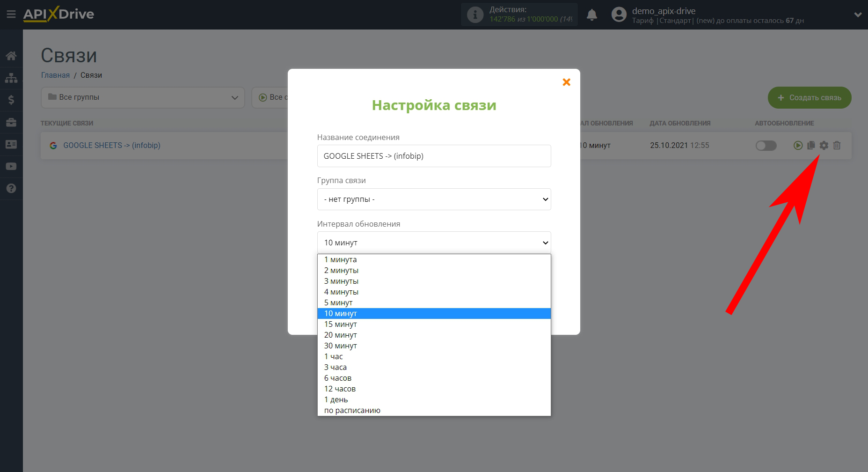Click the ApiX-Drive logo

pos(58,14)
